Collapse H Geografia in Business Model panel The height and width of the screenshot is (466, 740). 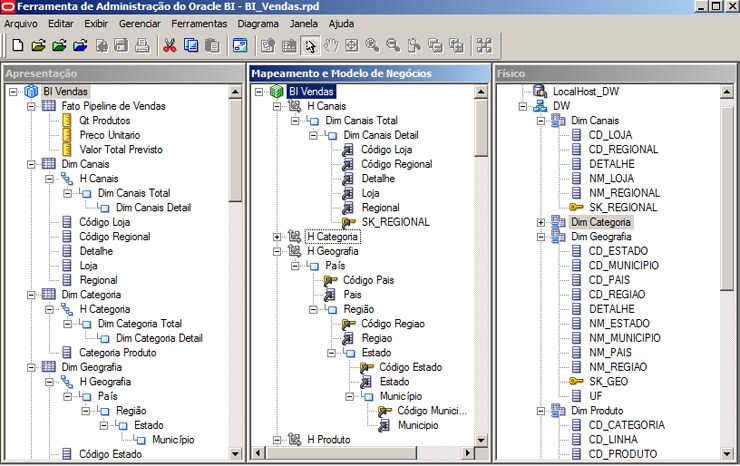click(x=277, y=251)
